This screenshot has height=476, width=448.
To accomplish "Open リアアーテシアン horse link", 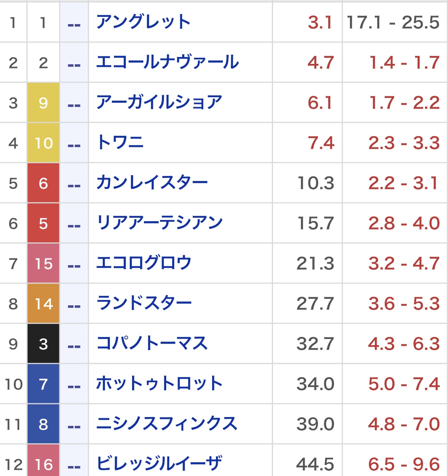I will (x=160, y=223).
